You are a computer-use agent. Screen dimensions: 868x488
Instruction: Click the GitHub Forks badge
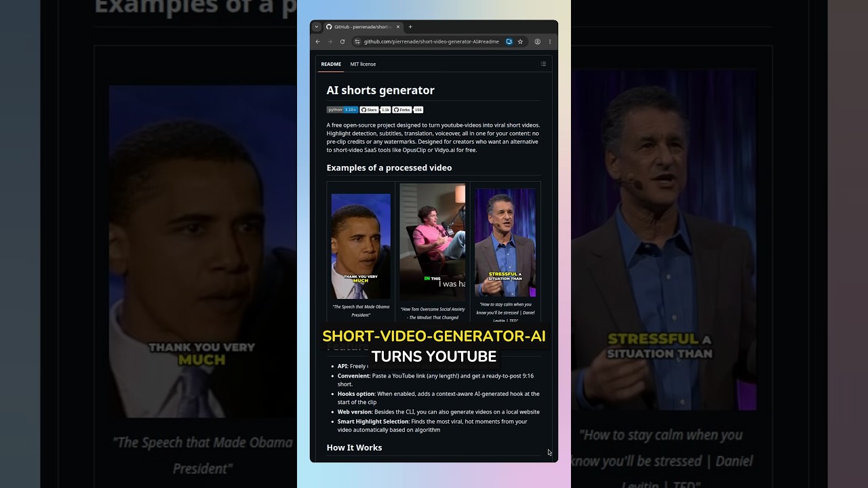pyautogui.click(x=402, y=110)
